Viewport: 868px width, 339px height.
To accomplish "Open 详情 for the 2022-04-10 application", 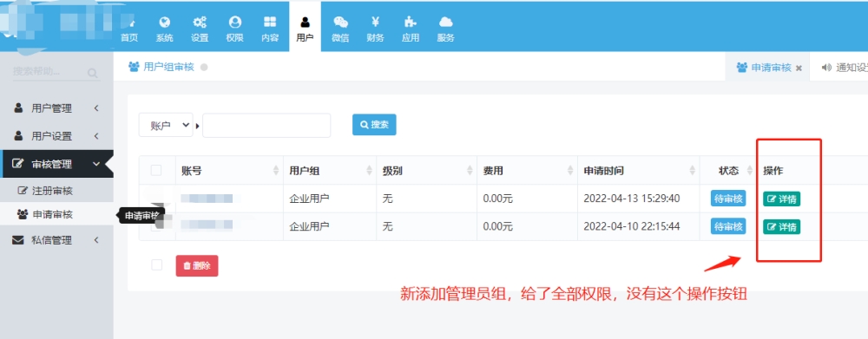I will click(782, 227).
